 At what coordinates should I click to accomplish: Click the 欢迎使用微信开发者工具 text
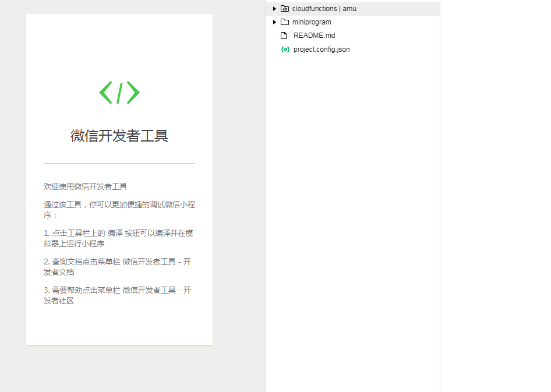86,186
